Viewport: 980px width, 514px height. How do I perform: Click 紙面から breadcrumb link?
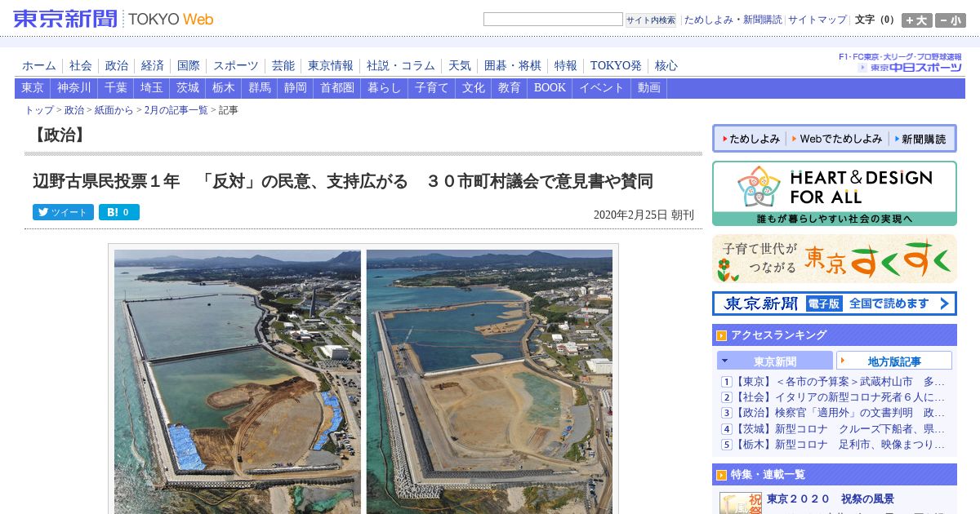coord(114,110)
